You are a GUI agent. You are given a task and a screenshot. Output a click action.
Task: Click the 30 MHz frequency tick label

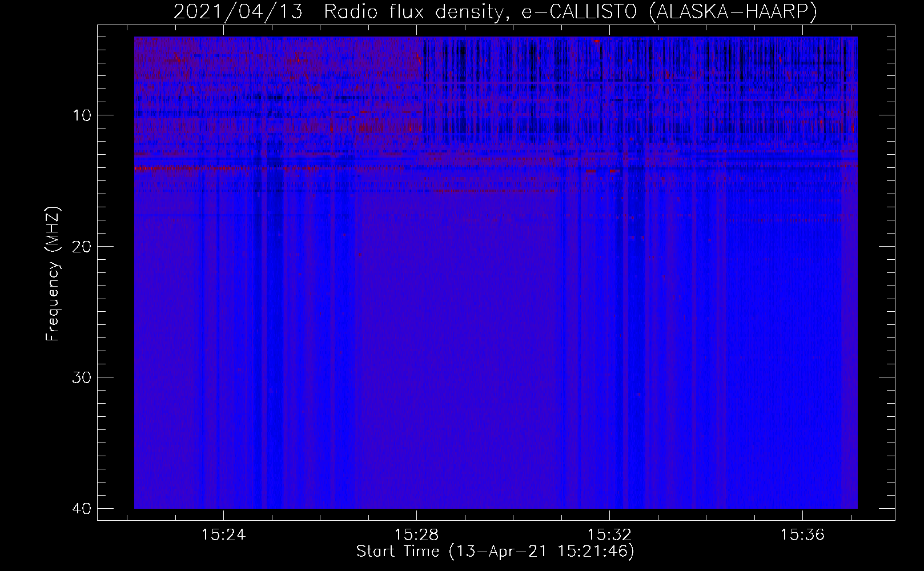(x=82, y=377)
